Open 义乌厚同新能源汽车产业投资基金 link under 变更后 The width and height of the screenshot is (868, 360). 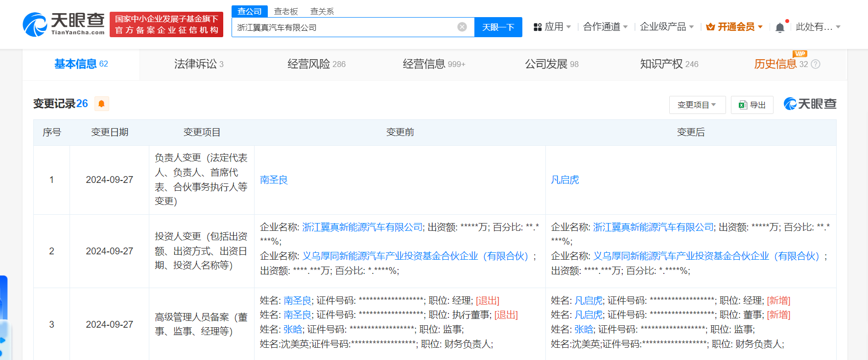(706, 256)
